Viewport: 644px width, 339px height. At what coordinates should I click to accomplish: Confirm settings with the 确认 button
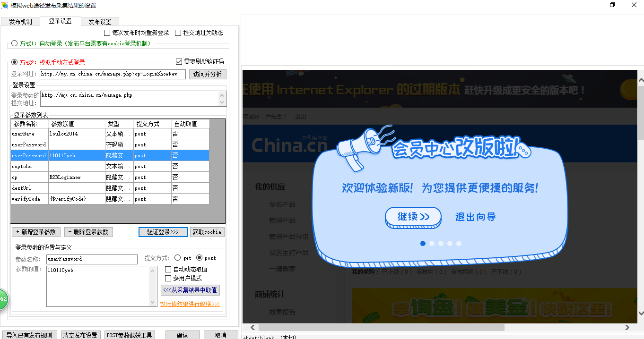pos(182,335)
